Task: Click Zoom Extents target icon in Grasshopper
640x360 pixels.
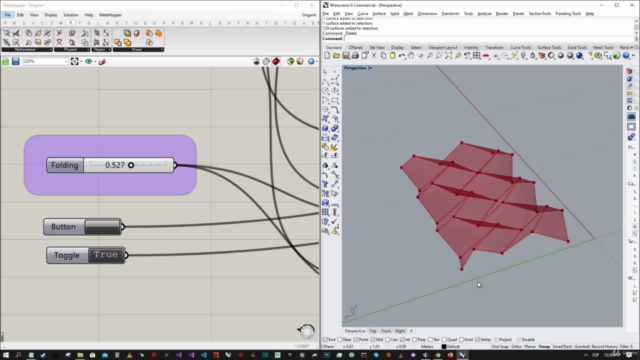Action: point(74,62)
